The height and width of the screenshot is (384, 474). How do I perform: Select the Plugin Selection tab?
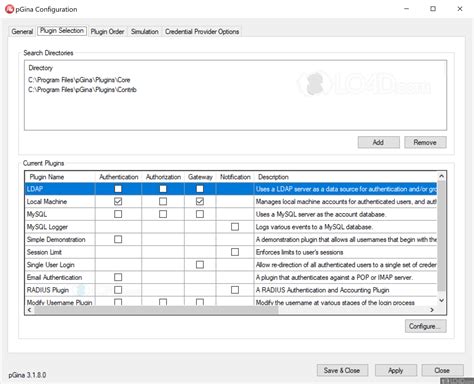(62, 31)
